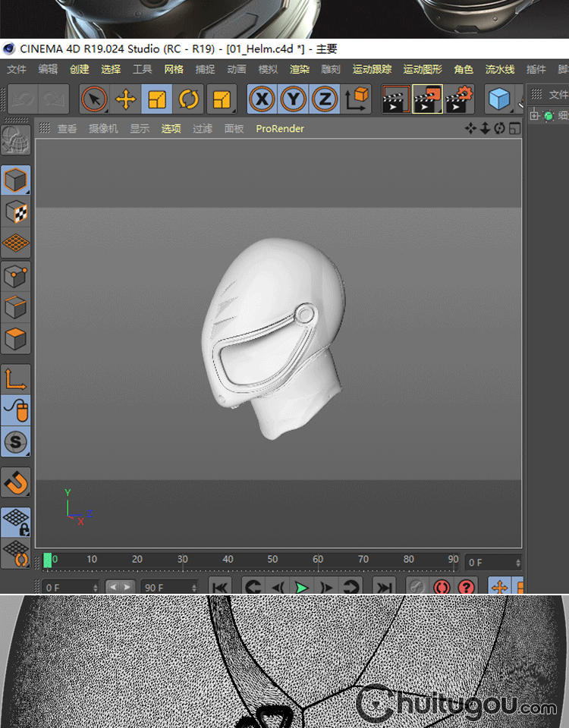Open the viewport ProRender menu

click(280, 129)
